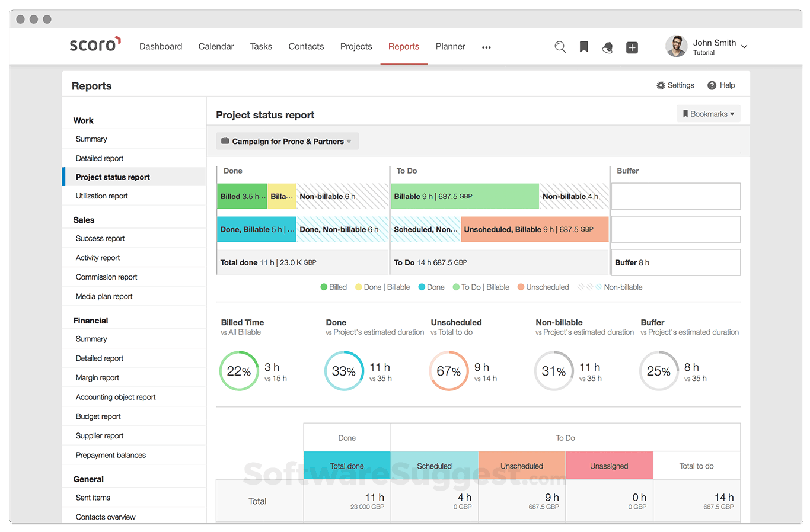Image resolution: width=810 pixels, height=532 pixels.
Task: Expand the Campaign for Prone & Partners selector
Action: [x=287, y=141]
